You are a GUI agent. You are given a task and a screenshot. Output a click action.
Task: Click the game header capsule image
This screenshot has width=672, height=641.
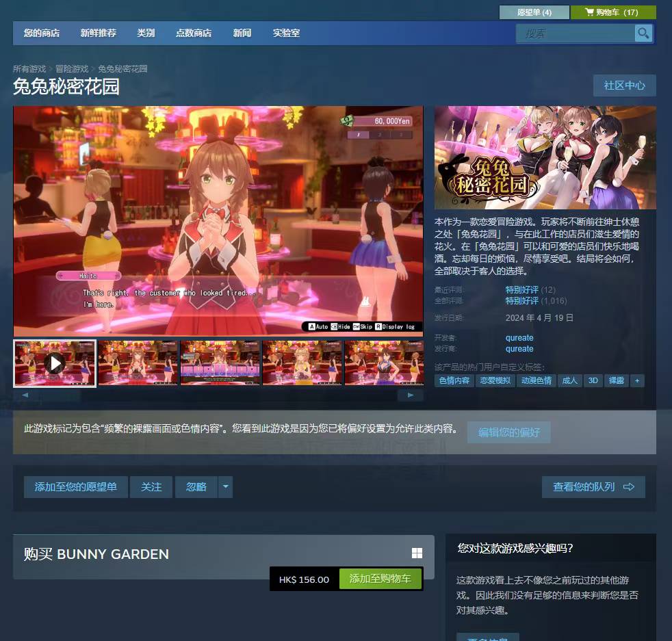[545, 157]
